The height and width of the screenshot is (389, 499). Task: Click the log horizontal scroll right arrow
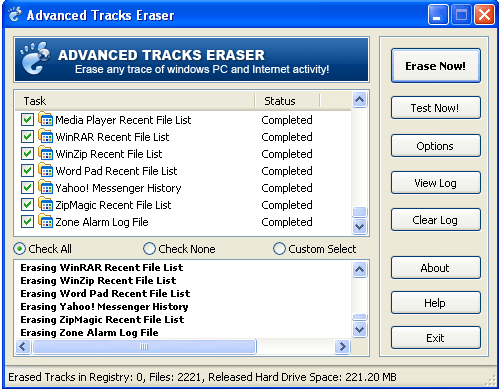342,346
